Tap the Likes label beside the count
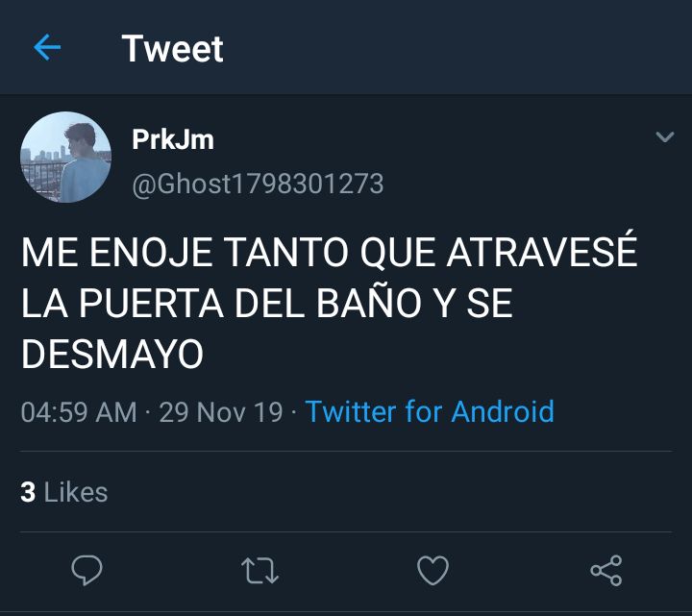692x616 pixels. [x=76, y=492]
